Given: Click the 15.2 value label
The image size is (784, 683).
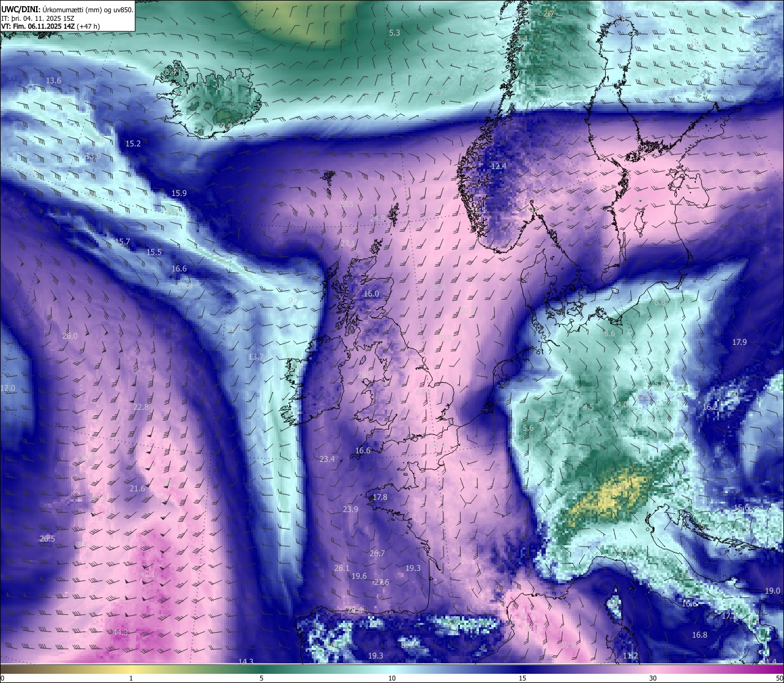Looking at the screenshot, I should pyautogui.click(x=133, y=144).
